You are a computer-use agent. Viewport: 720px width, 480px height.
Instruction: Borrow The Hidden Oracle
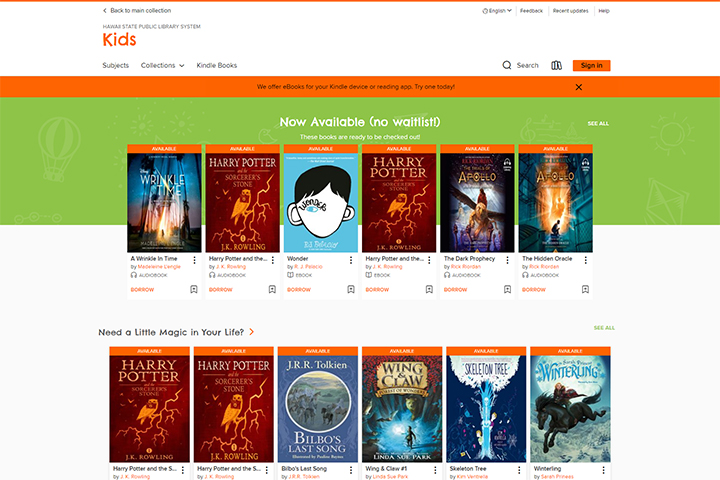tap(534, 290)
